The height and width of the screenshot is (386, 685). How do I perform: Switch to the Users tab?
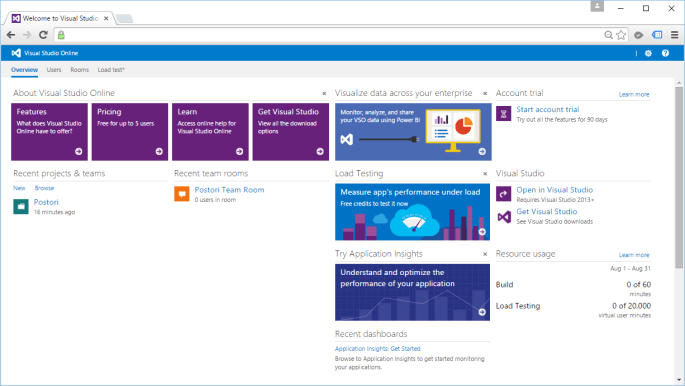(54, 70)
